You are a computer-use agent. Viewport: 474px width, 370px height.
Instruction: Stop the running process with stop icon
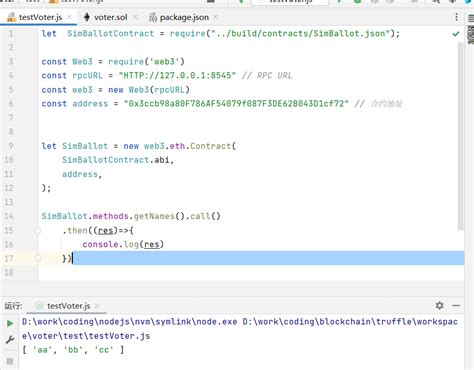click(x=10, y=361)
